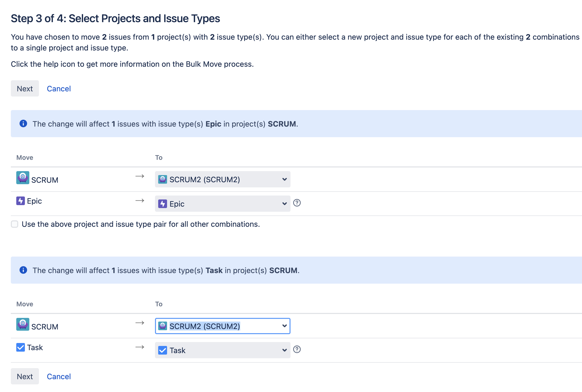Screen dimensions: 582x392
Task: Click the purple Epic issue type icon
Action: 20,201
